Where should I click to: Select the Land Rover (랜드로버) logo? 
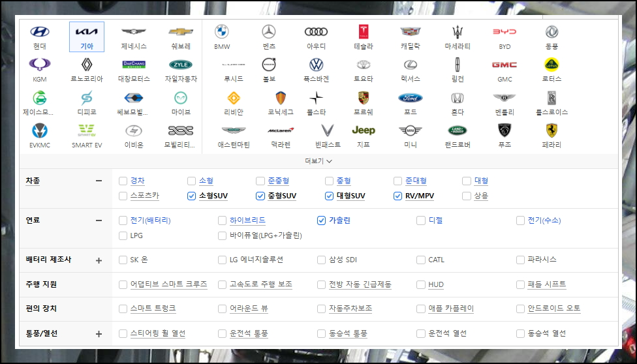(x=458, y=130)
